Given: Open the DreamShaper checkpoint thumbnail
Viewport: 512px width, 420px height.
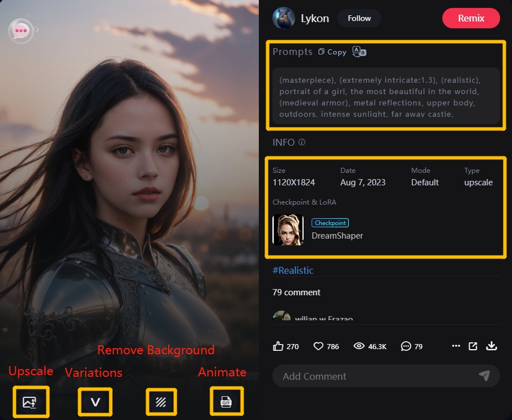Looking at the screenshot, I should 288,230.
